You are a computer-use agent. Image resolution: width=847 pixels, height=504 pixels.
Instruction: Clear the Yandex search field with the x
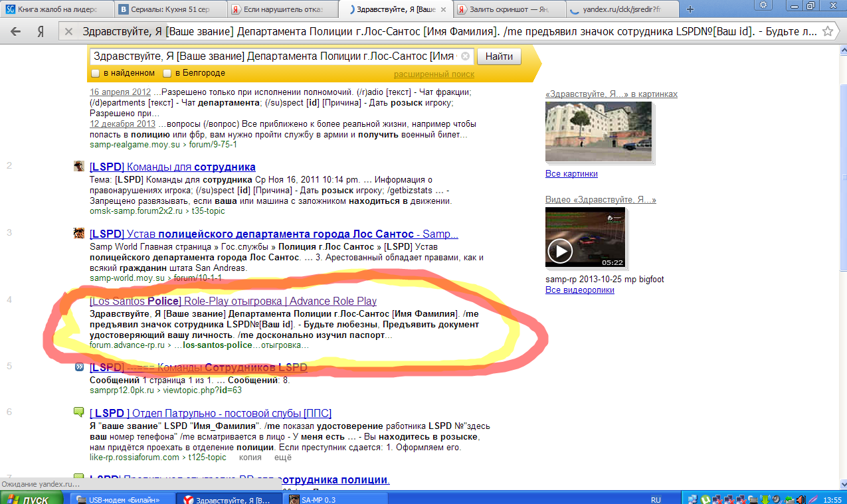(466, 56)
